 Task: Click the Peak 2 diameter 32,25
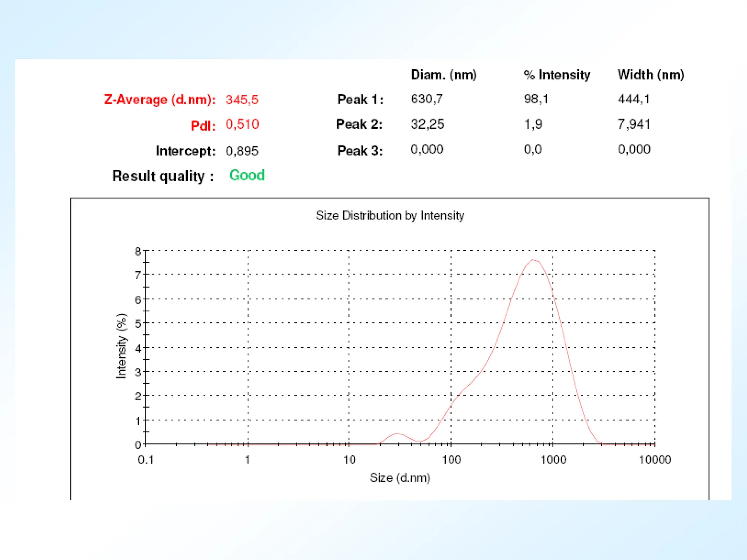(x=427, y=124)
